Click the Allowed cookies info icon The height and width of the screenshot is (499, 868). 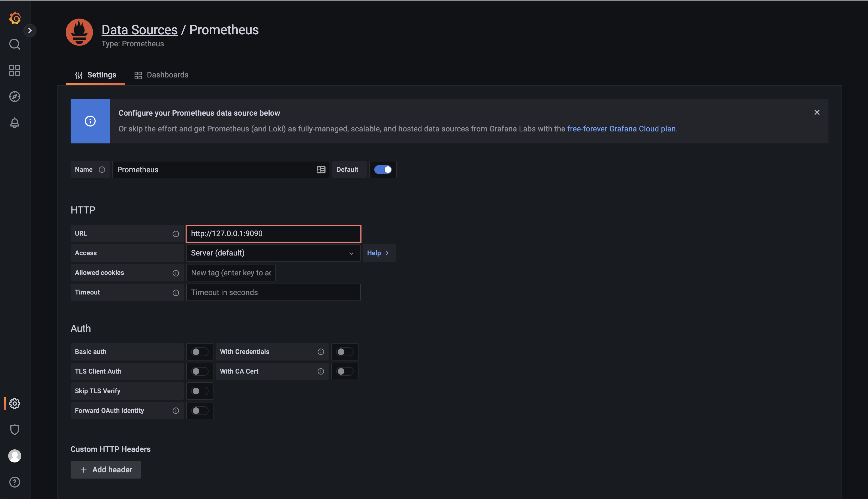tap(176, 273)
